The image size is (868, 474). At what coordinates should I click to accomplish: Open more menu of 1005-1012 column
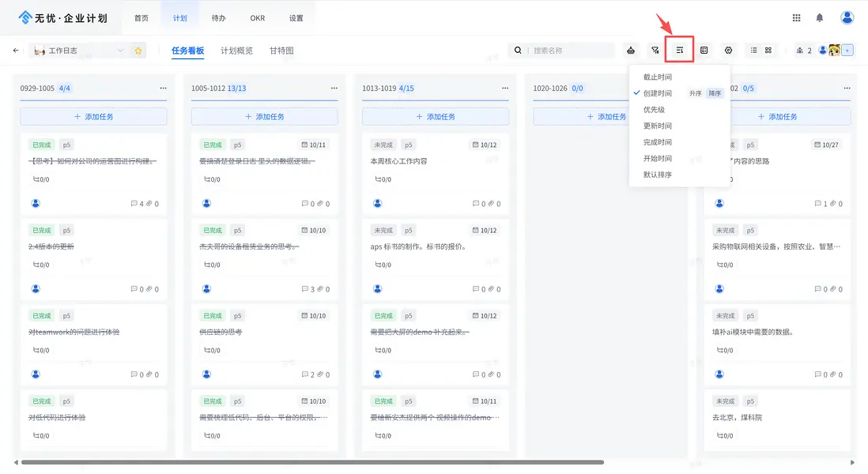[x=334, y=88]
